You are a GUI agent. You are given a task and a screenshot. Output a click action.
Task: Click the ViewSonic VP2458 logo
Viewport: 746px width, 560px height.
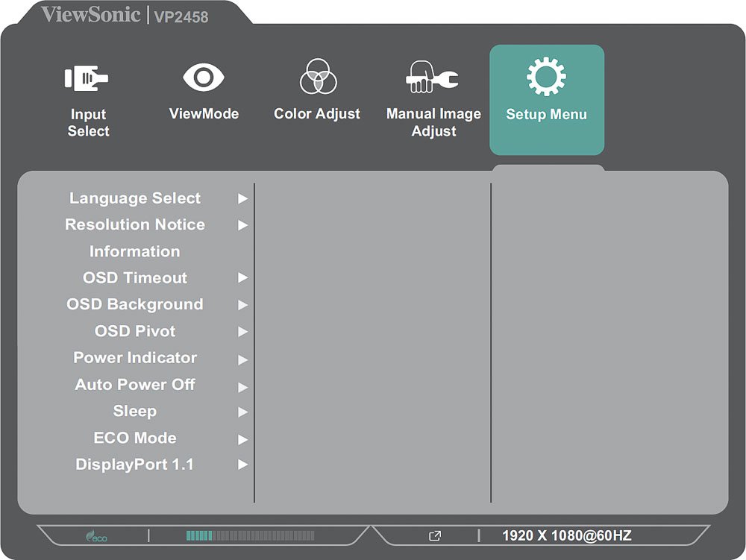(x=125, y=15)
